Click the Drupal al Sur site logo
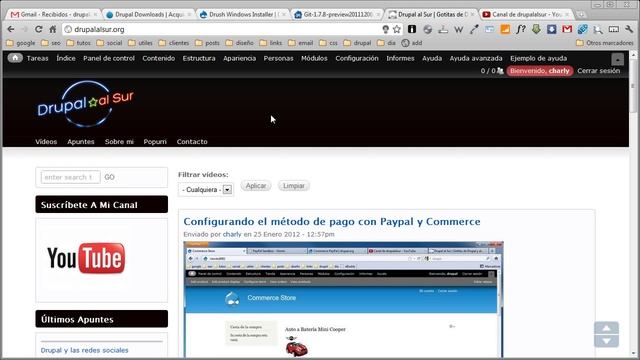 pos(85,104)
